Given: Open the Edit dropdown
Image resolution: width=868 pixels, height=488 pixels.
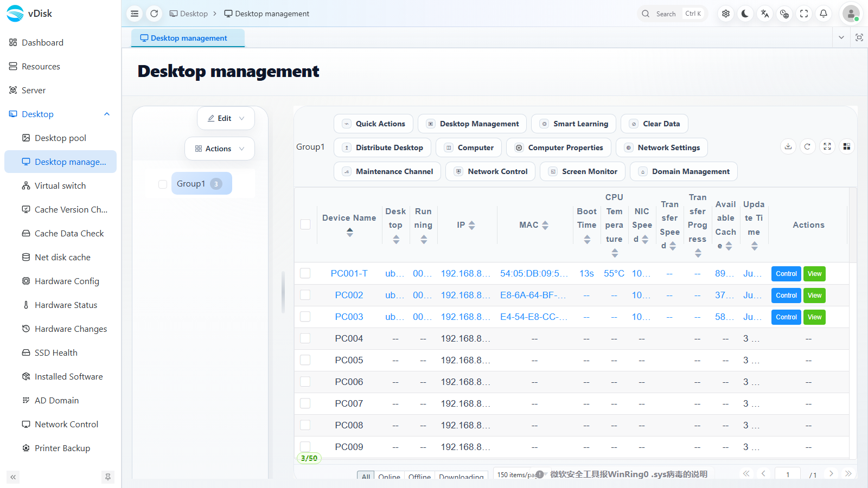Looking at the screenshot, I should (x=226, y=118).
